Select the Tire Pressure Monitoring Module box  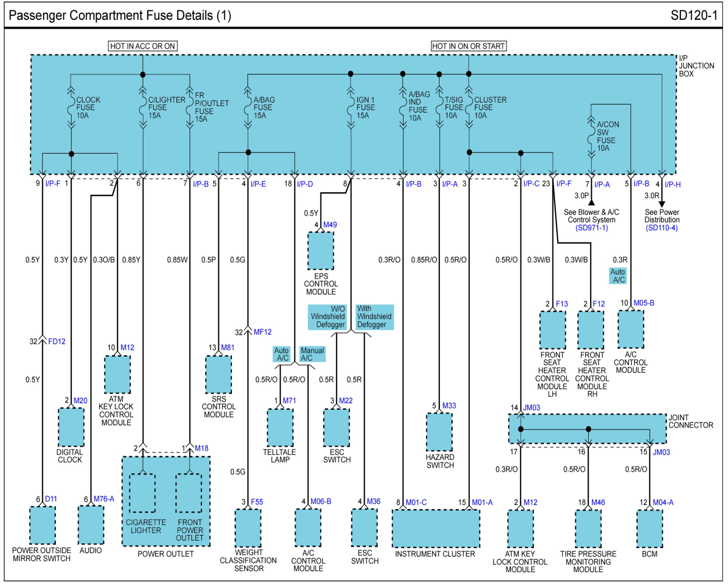[588, 529]
